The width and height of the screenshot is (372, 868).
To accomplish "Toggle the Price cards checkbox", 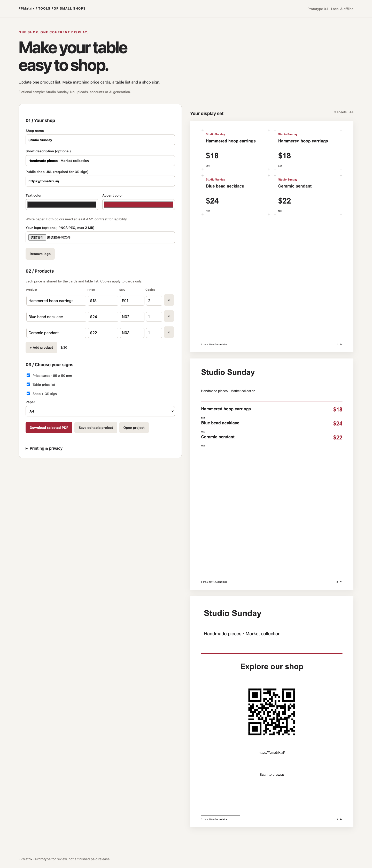I will click(x=28, y=375).
